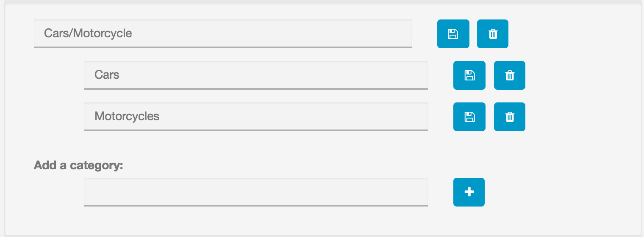Focus the Cars/Motorcycle name field
Viewport: 644px width, 237px height.
coord(222,33)
